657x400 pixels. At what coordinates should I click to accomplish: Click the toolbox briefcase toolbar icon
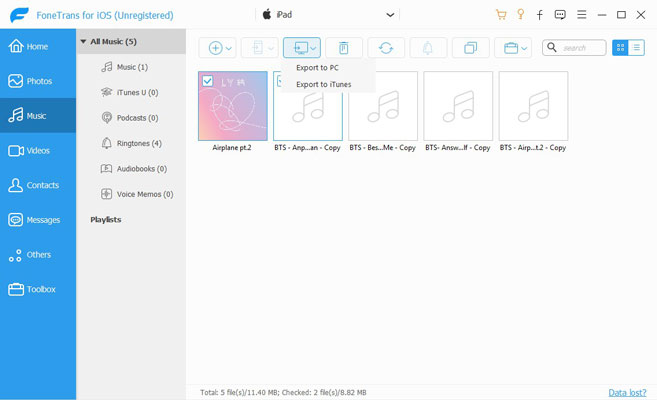[511, 48]
